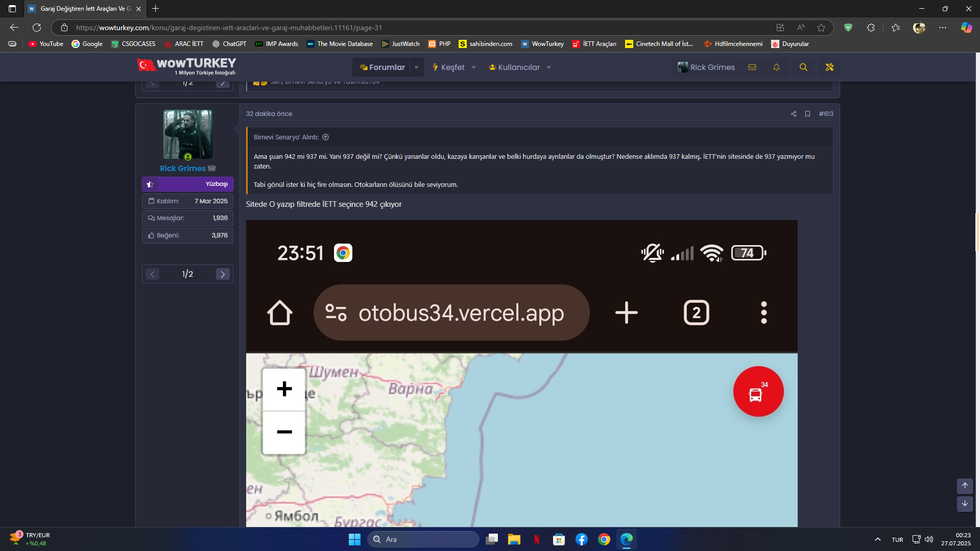Go to next page in 1/2 pager
The width and height of the screenshot is (980, 551).
(x=223, y=274)
